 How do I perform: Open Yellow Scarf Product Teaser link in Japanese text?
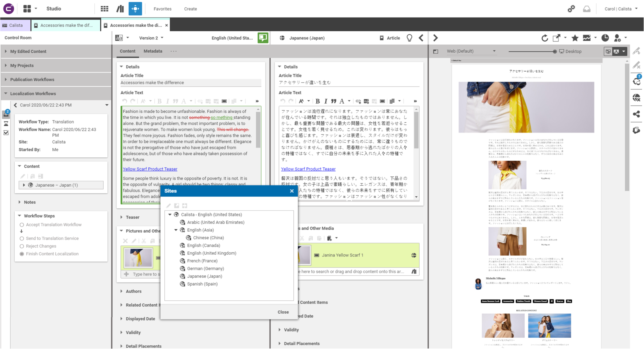coord(308,169)
